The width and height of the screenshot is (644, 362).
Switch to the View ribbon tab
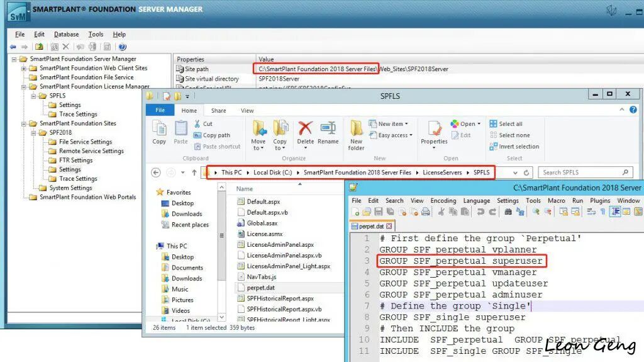click(247, 111)
